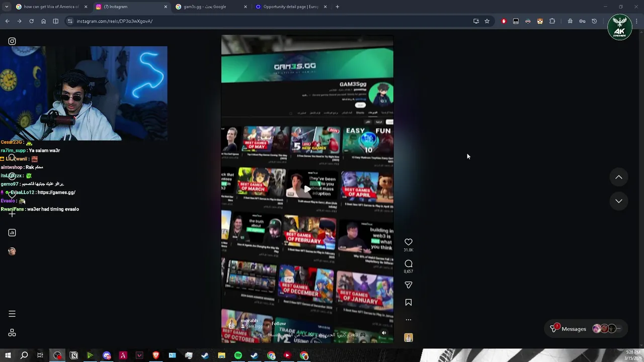Close the '(7) Instagram' tab
This screenshot has width=644, height=362.
pyautogui.click(x=166, y=7)
